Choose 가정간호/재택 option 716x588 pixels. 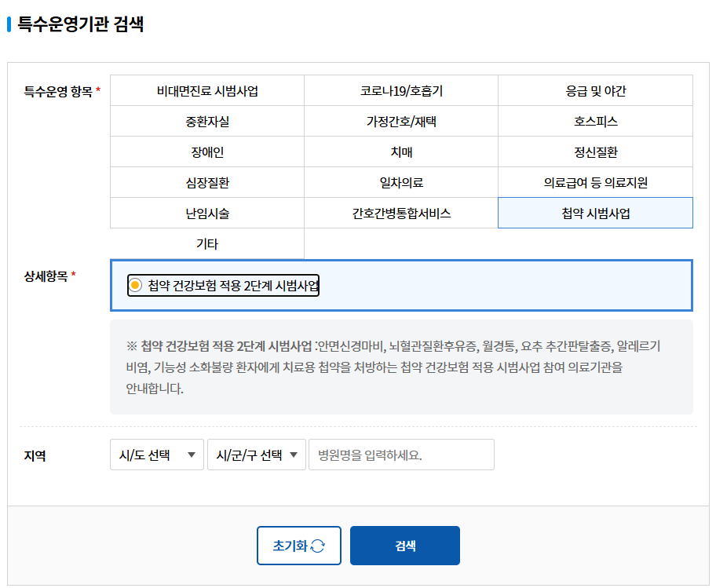coord(400,121)
